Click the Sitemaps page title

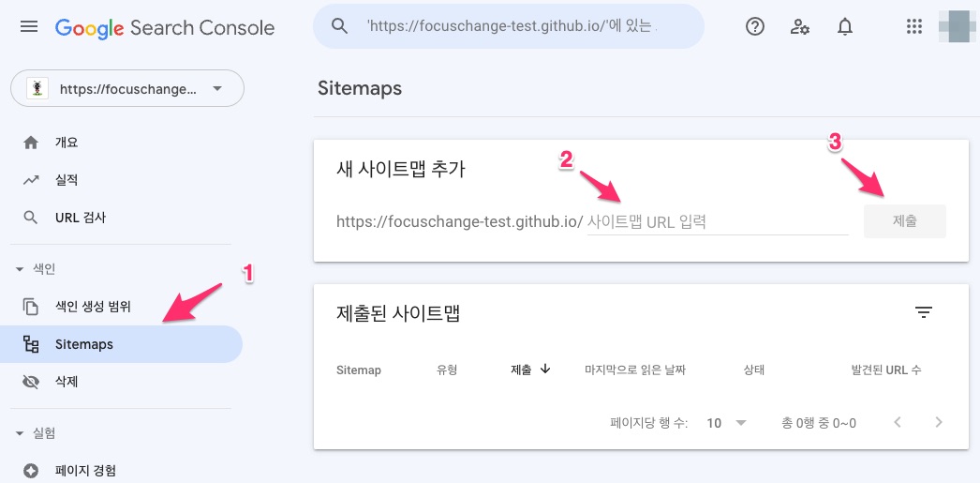360,88
